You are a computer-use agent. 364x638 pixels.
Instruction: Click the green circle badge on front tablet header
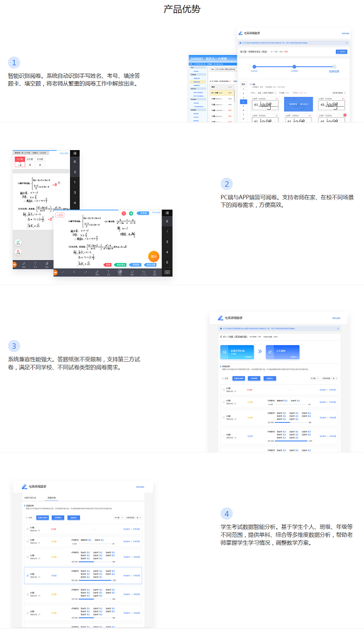coord(131,213)
